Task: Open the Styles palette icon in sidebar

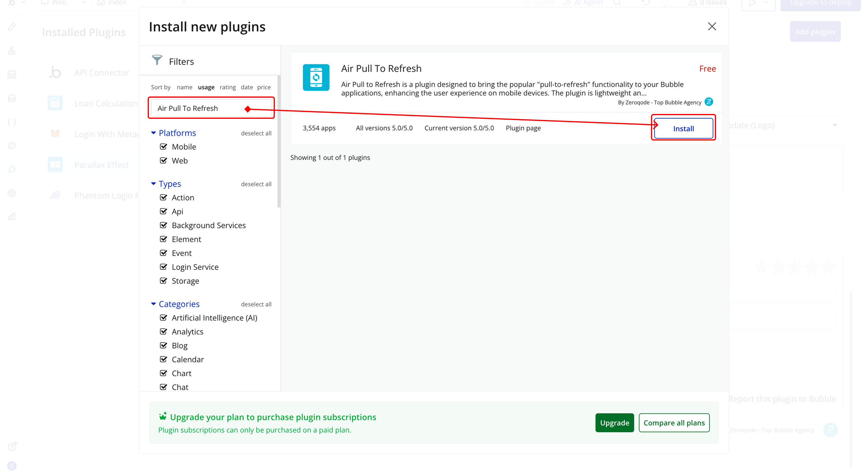Action: [x=12, y=146]
